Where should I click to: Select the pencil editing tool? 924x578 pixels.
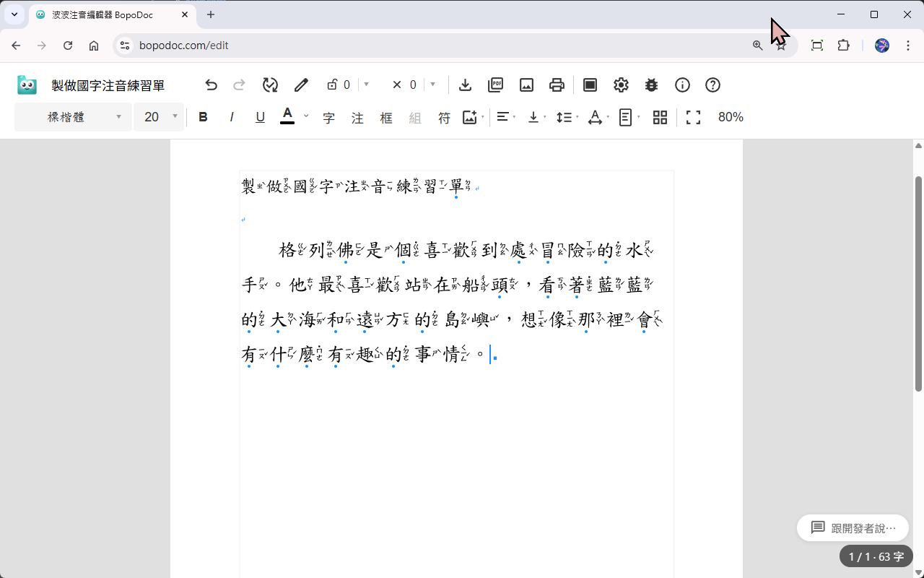pyautogui.click(x=301, y=85)
